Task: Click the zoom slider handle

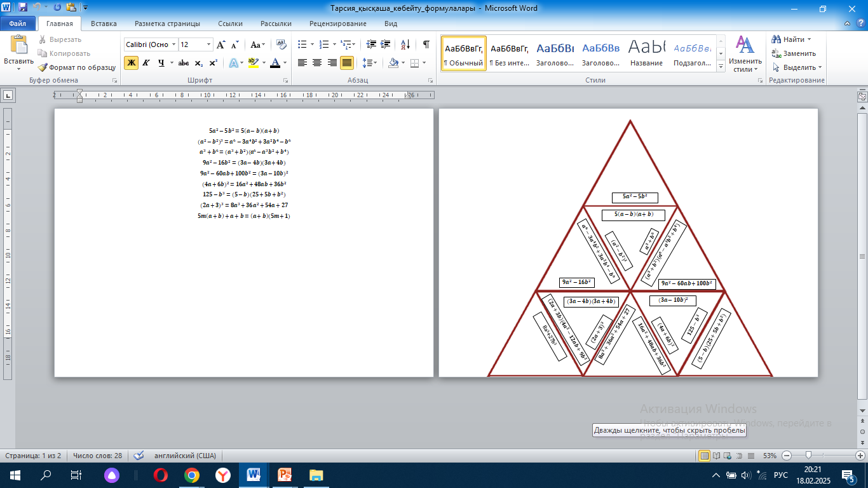Action: [808, 456]
